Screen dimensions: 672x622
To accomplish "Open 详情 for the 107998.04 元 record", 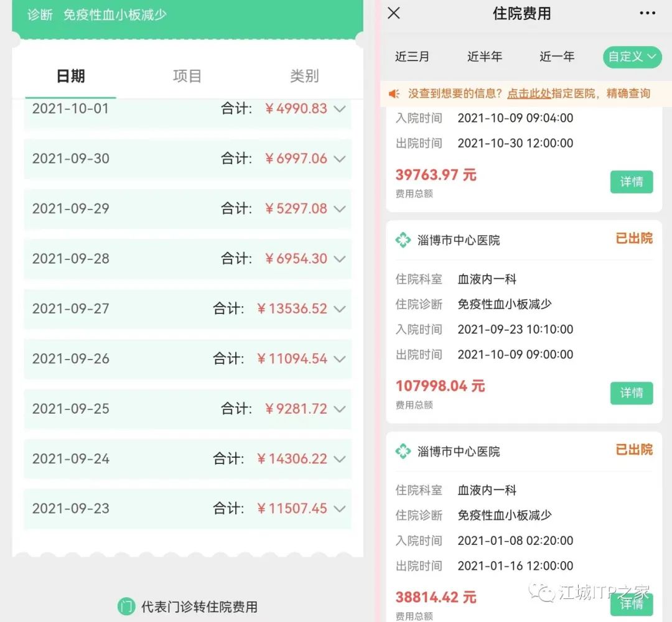I will click(631, 393).
